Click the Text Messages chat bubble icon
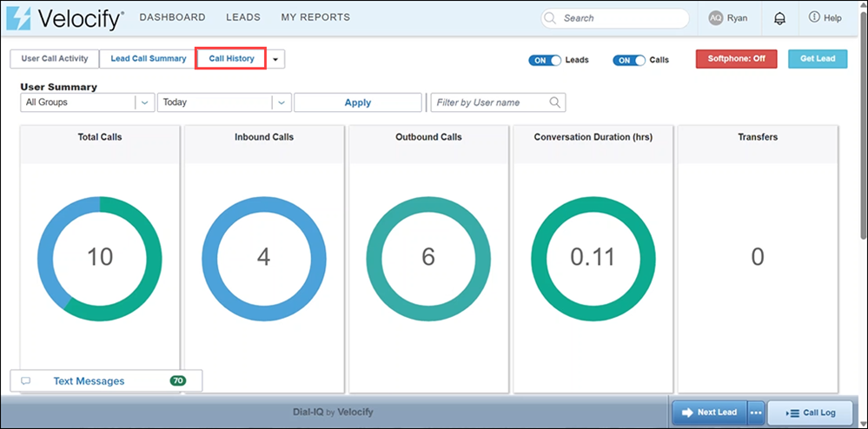The height and width of the screenshot is (429, 868). (25, 381)
